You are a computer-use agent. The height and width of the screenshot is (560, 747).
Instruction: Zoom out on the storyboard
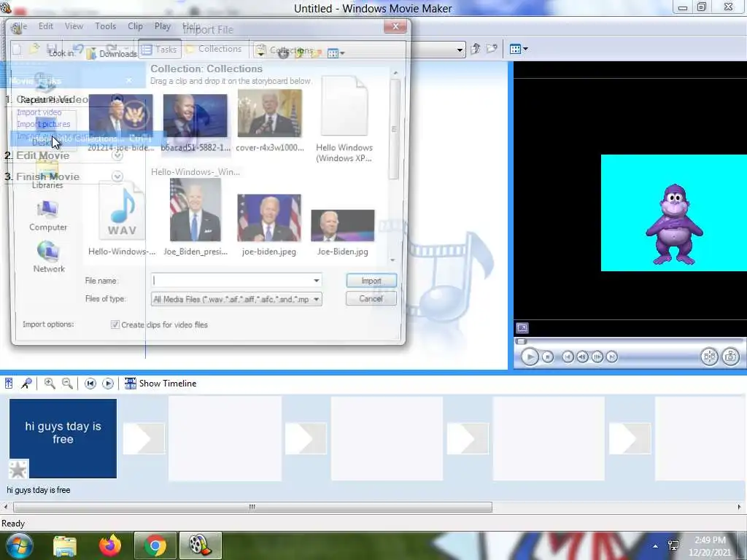pos(67,384)
